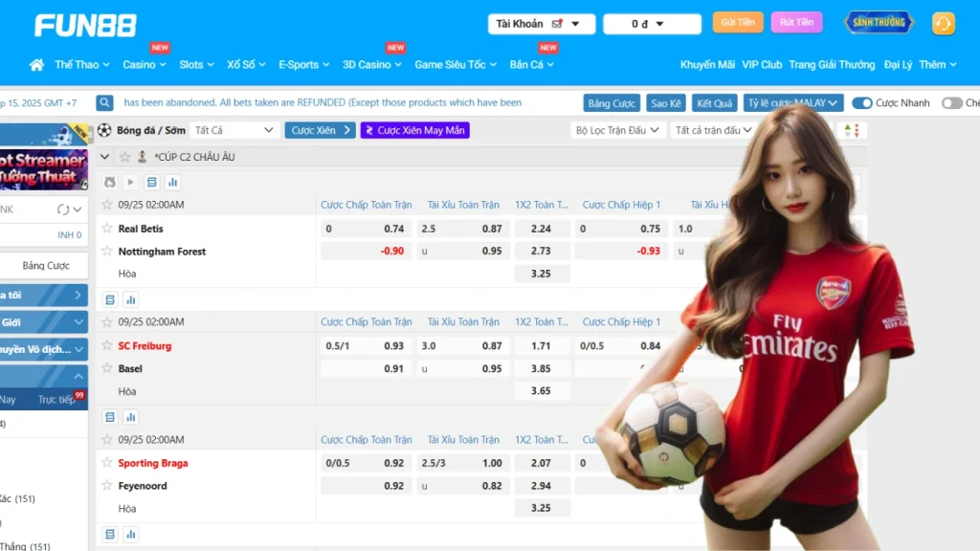Favorite Sporting Braga team star
The width and height of the screenshot is (980, 551).
[107, 462]
